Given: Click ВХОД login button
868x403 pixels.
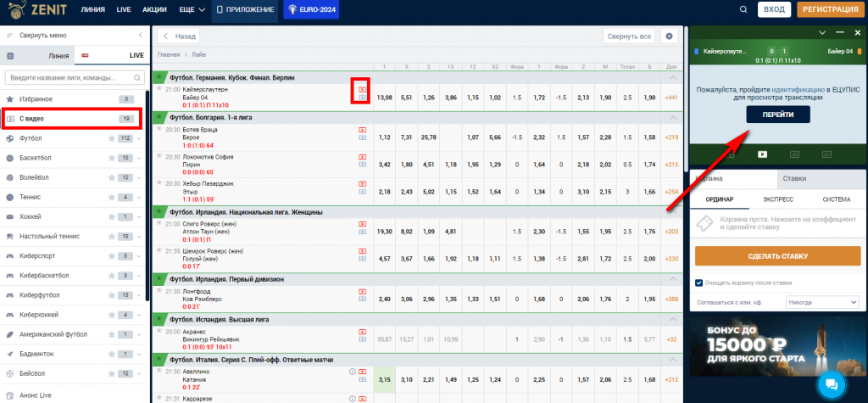Looking at the screenshot, I should (775, 9).
